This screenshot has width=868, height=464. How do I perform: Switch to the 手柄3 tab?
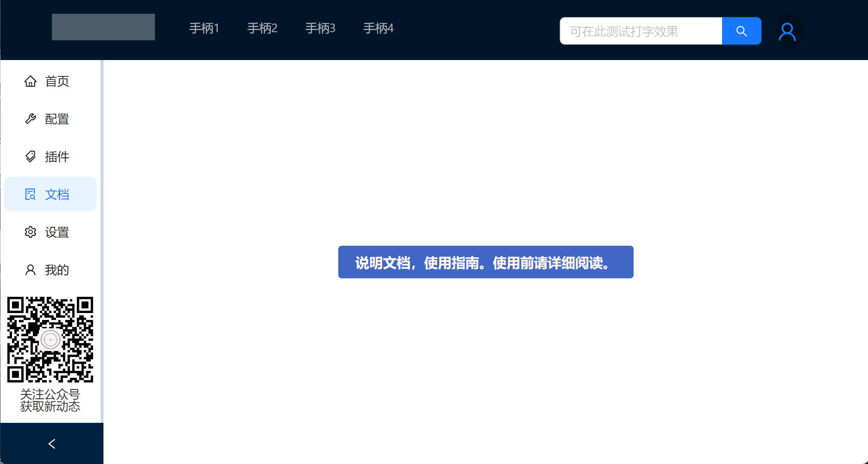click(x=320, y=28)
